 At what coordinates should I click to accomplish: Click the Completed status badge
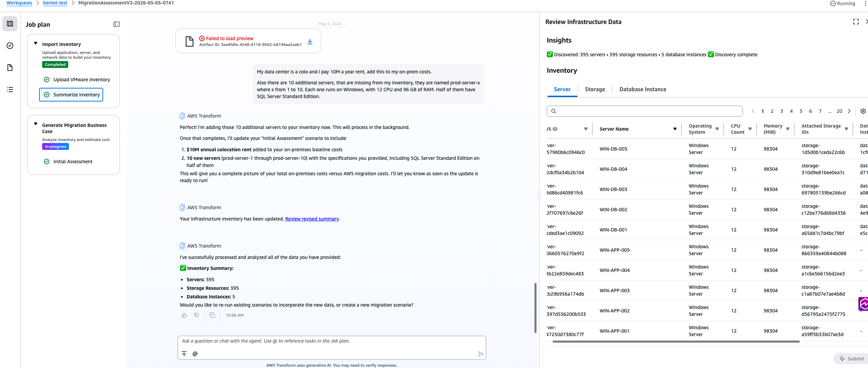click(x=55, y=64)
